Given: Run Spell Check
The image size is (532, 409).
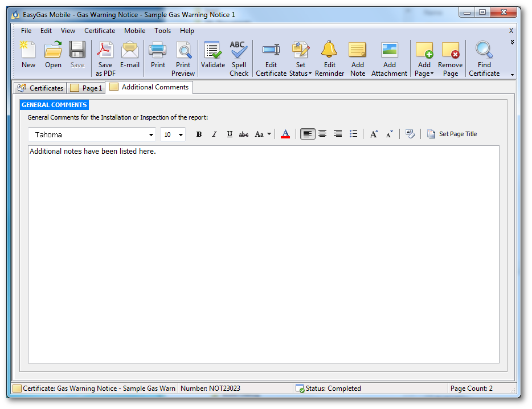Looking at the screenshot, I should coord(239,59).
